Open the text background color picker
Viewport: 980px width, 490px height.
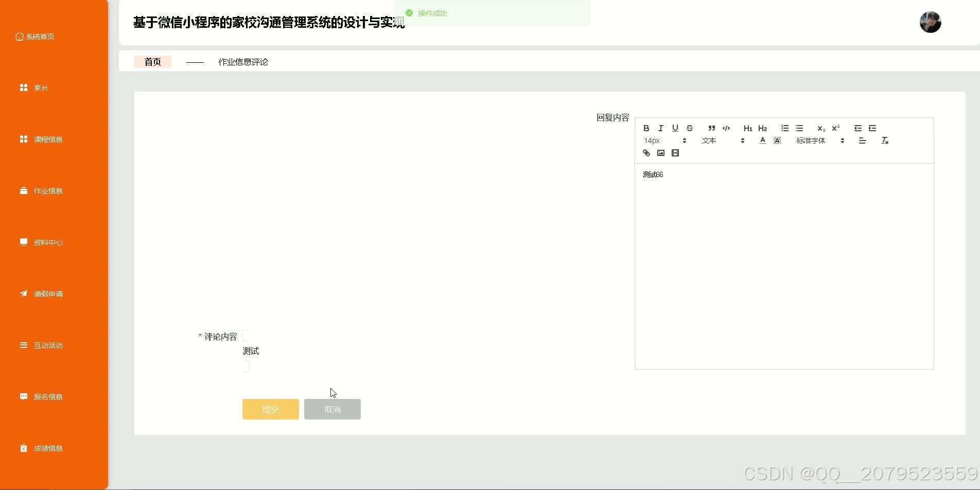click(777, 141)
